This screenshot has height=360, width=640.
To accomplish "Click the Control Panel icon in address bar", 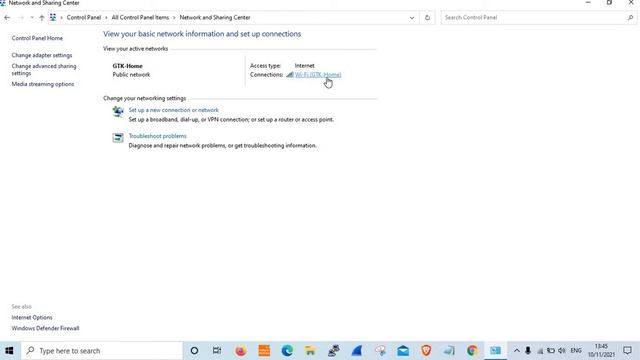I will pos(53,18).
